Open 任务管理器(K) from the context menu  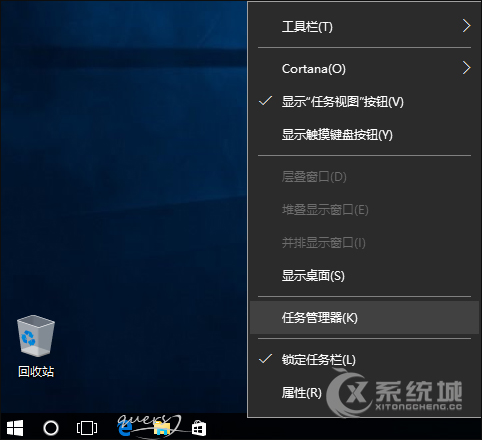tap(364, 318)
